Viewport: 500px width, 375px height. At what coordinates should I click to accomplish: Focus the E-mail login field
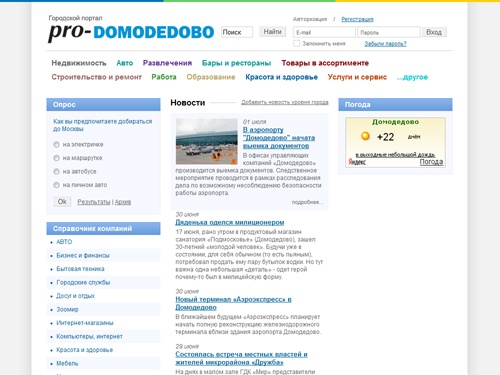point(324,32)
